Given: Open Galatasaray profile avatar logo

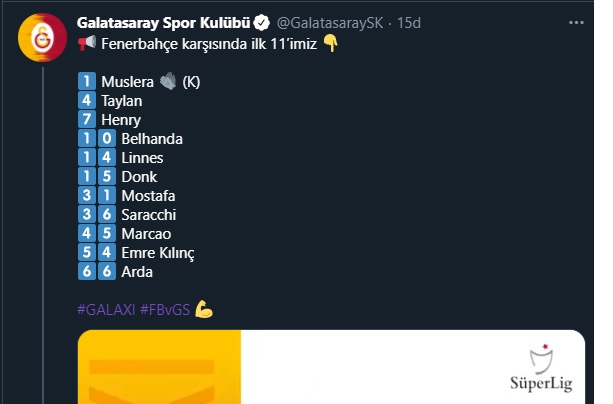Looking at the screenshot, I should [x=42, y=38].
